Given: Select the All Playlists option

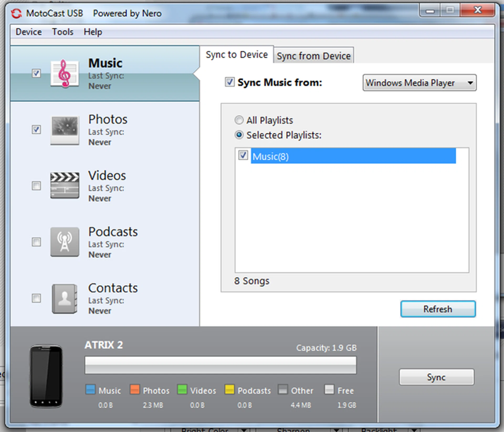Looking at the screenshot, I should 239,120.
